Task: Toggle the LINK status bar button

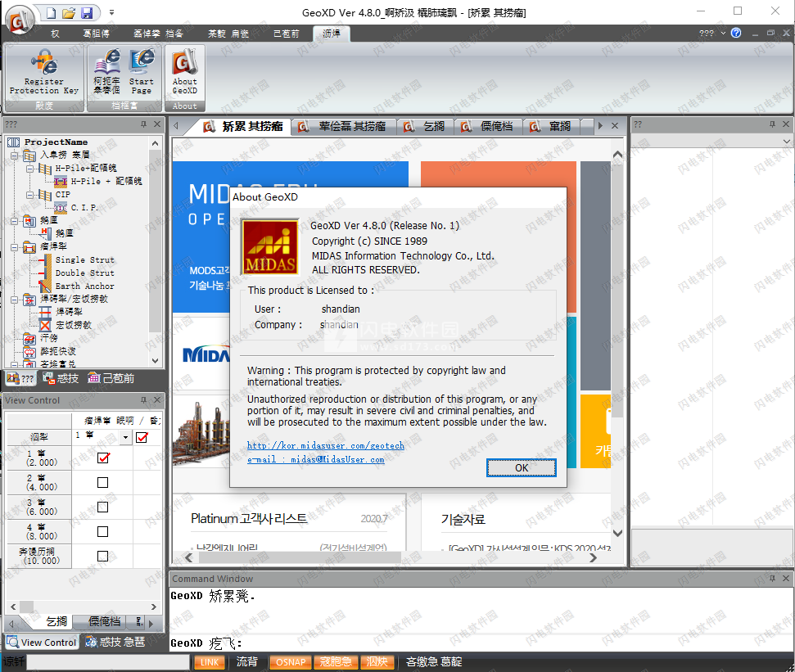Action: tap(210, 662)
